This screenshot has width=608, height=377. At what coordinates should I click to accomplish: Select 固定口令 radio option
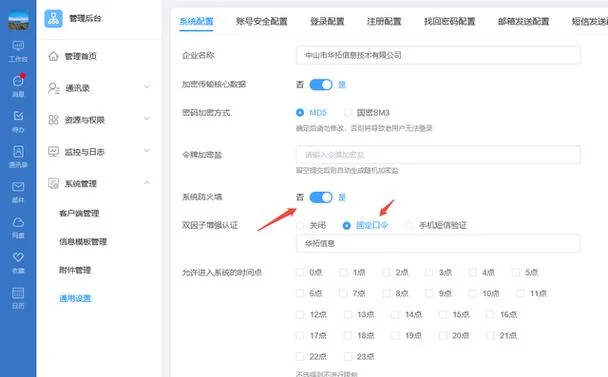(x=347, y=225)
